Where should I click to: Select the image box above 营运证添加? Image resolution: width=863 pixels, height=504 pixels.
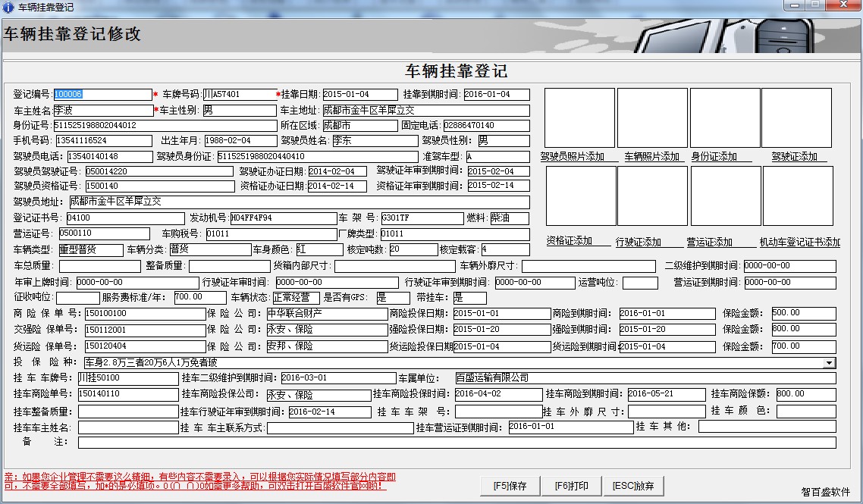726,196
